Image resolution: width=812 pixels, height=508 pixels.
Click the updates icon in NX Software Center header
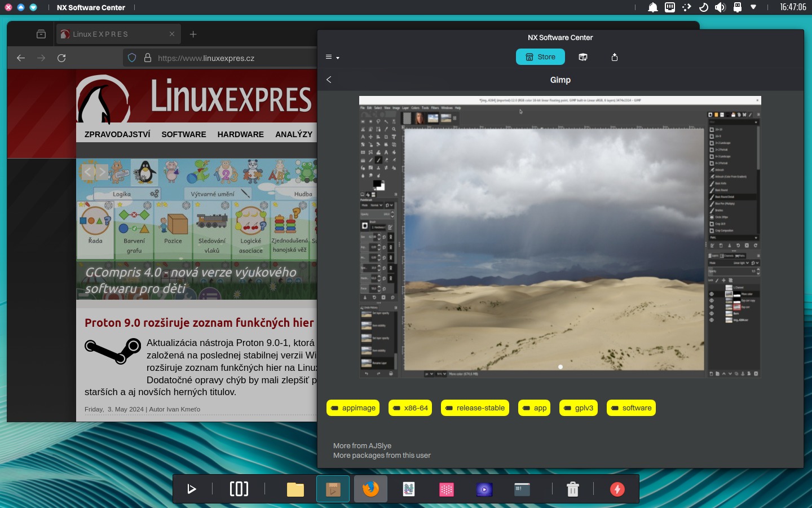615,57
